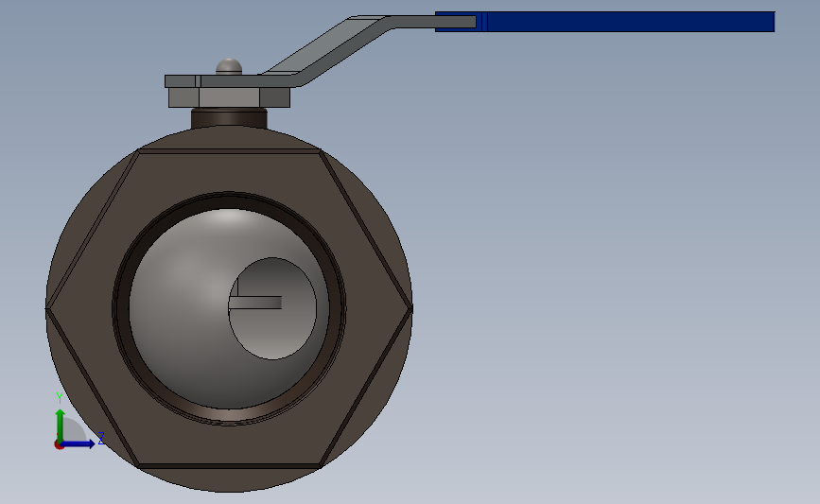Click the blue handle grip of the valve
The width and height of the screenshot is (820, 504).
coord(604,22)
